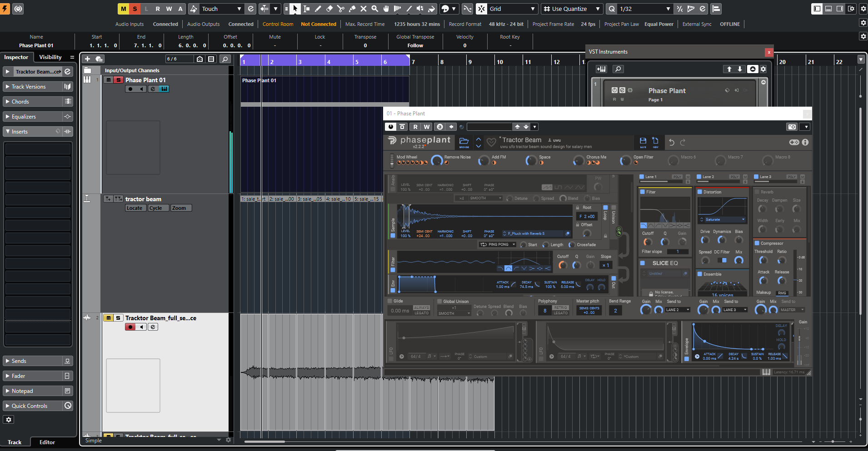Image resolution: width=868 pixels, height=451 pixels.
Task: Click the Locate button on tractor beam
Action: (x=135, y=208)
